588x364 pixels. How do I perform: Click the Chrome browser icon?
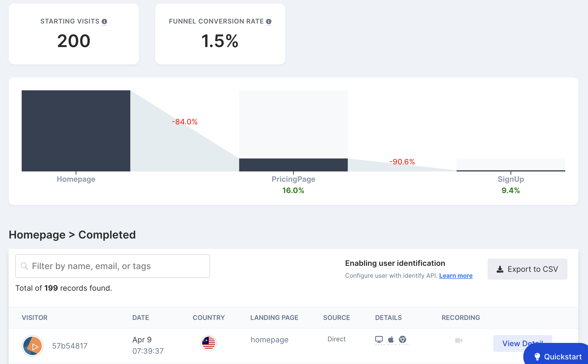coord(403,339)
